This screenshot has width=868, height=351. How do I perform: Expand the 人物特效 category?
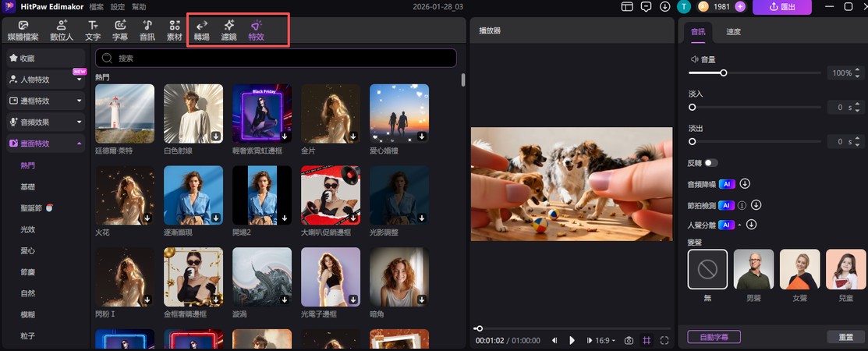[x=45, y=79]
